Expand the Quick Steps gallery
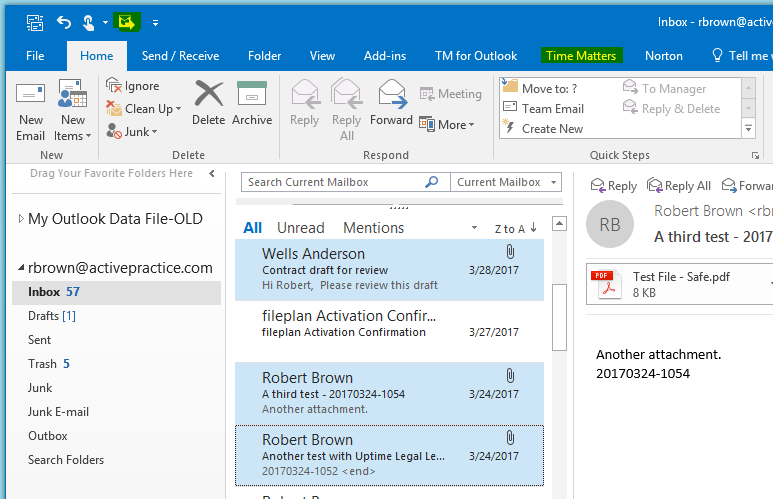This screenshot has width=773, height=499. [748, 129]
